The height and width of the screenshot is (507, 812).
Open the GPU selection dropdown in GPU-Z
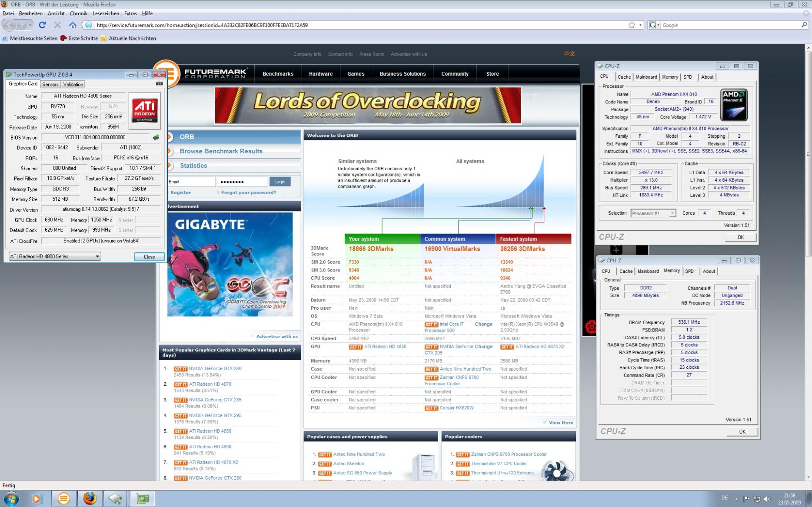(55, 256)
